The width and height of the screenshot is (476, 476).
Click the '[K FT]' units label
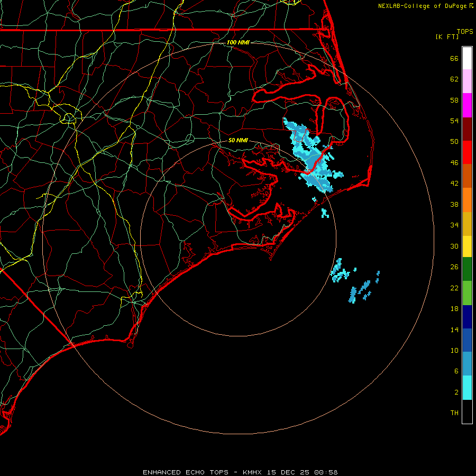pos(447,36)
